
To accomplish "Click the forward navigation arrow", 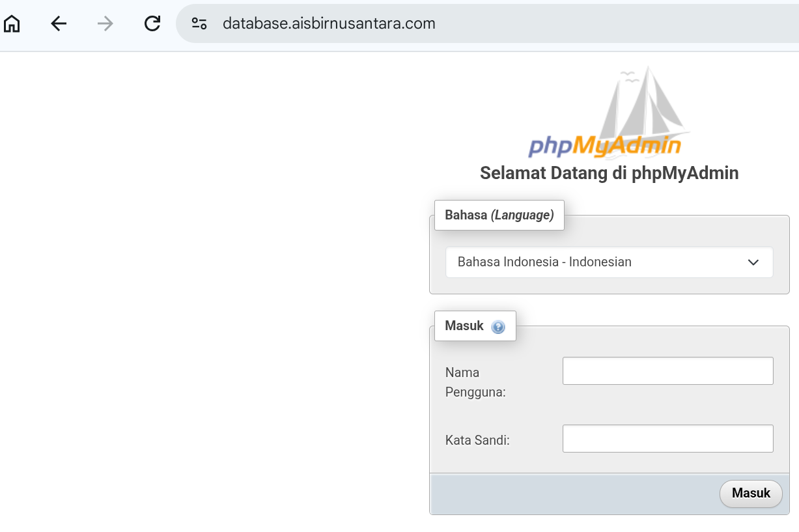I will [x=105, y=24].
